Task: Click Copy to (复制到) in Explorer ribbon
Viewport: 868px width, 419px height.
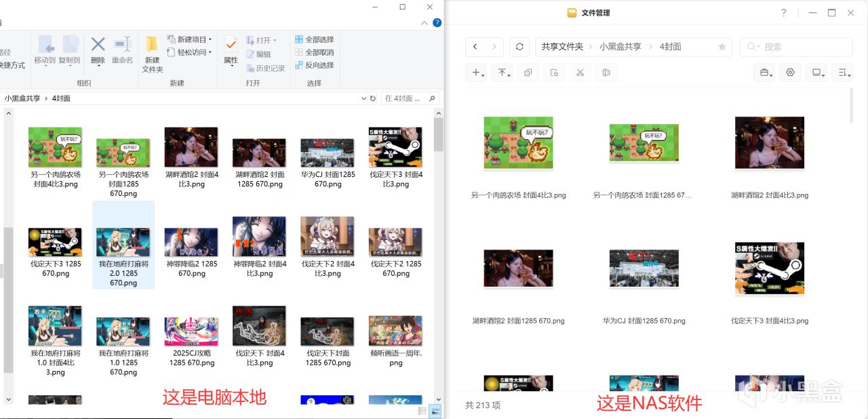Action: coord(69,49)
